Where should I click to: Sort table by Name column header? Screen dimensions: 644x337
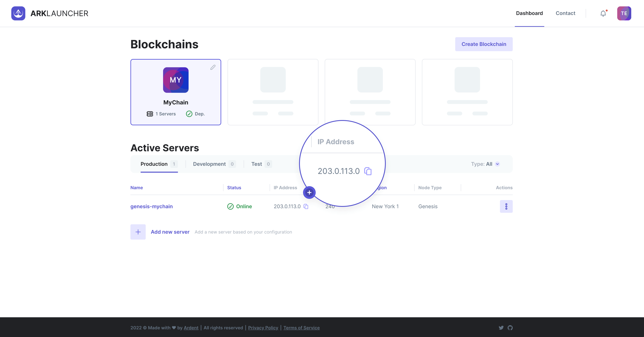click(x=137, y=188)
